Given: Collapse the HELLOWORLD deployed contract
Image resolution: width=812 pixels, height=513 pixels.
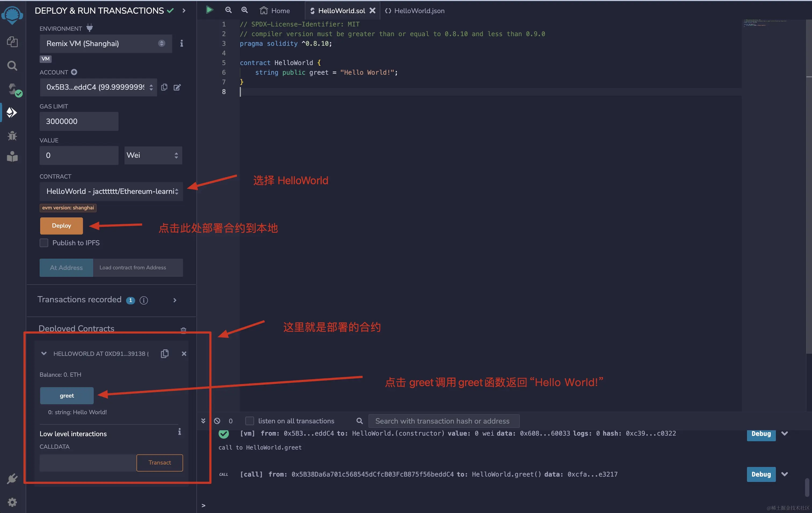Looking at the screenshot, I should tap(44, 353).
